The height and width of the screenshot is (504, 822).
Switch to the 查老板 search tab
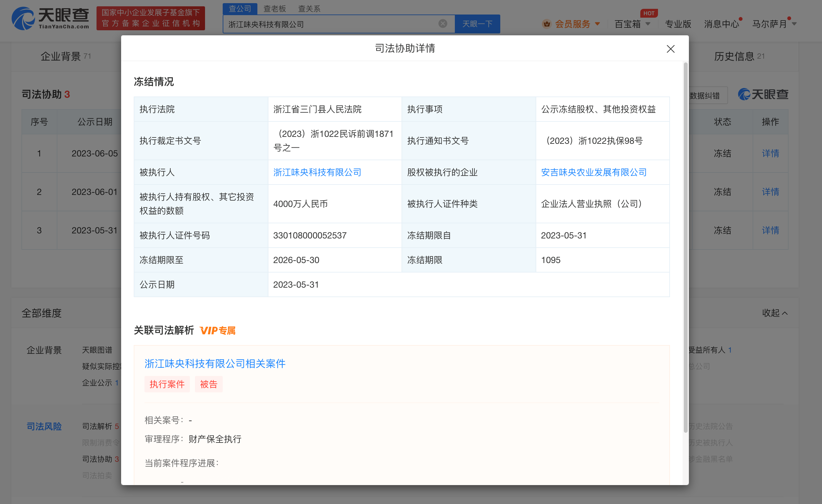tap(274, 9)
